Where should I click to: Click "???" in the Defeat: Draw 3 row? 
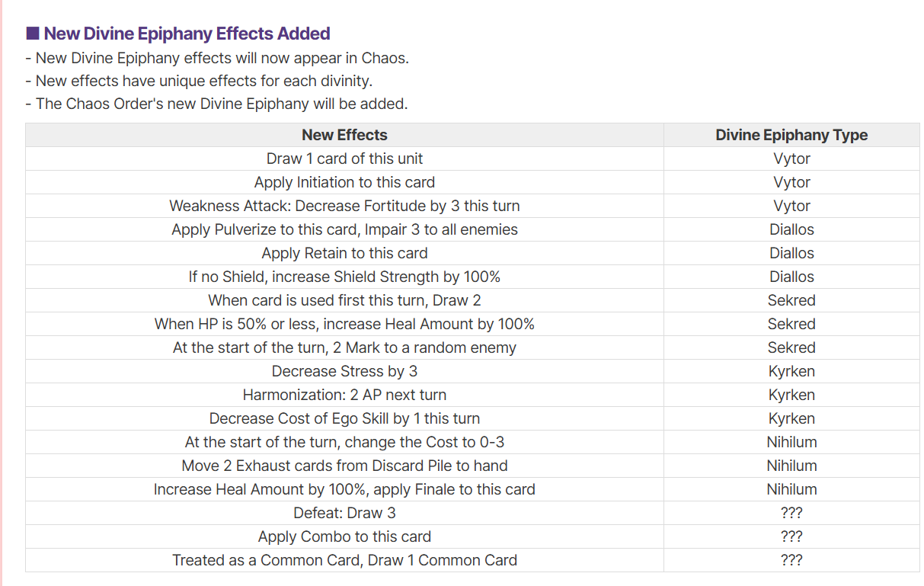coord(791,513)
